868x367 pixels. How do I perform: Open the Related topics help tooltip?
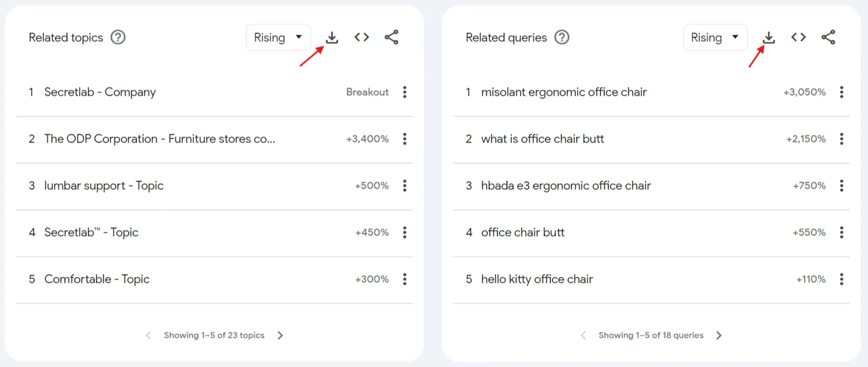[118, 37]
